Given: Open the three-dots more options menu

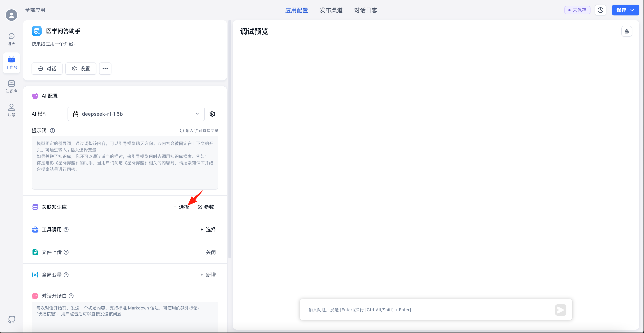Looking at the screenshot, I should click(x=105, y=68).
